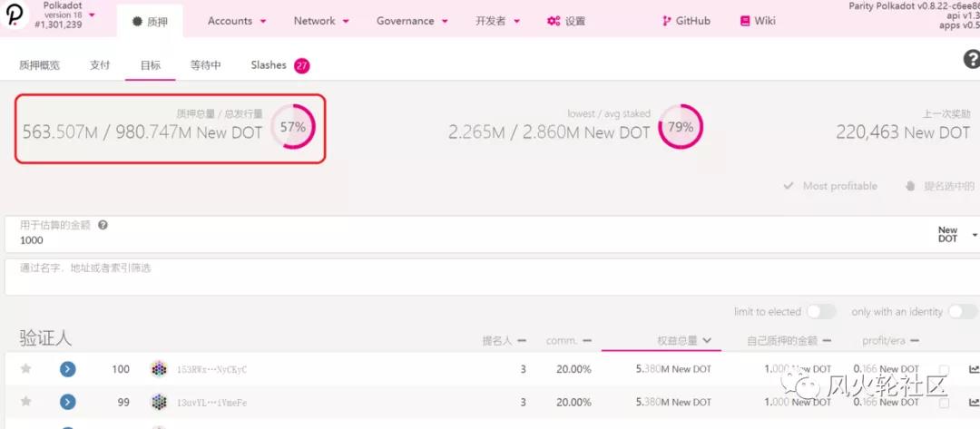Click the Most profitable button
Viewport: 980px width, 429px height.
[x=830, y=186]
